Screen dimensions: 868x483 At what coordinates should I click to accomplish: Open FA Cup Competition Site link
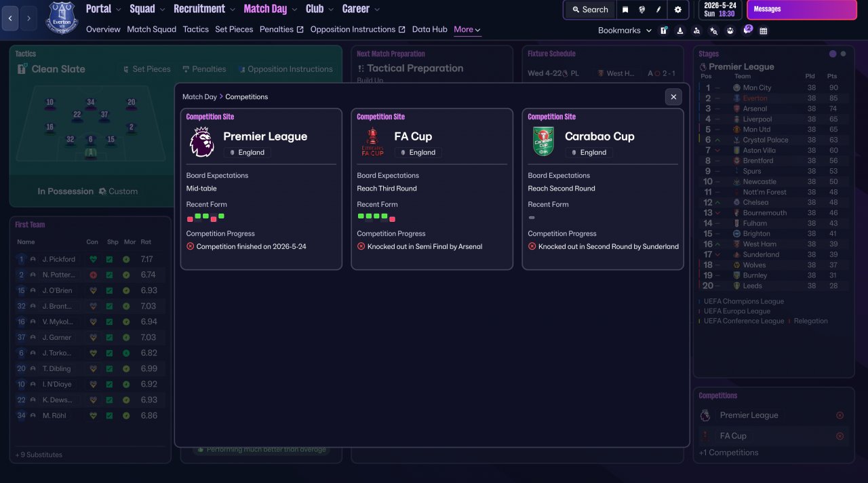381,117
